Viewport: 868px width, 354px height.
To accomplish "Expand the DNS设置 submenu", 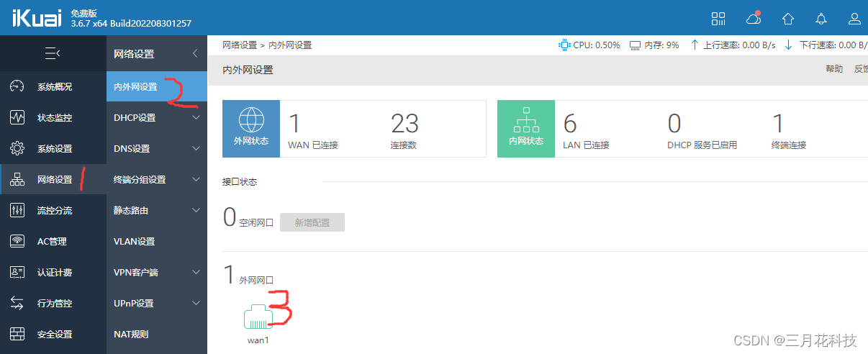I will point(196,149).
